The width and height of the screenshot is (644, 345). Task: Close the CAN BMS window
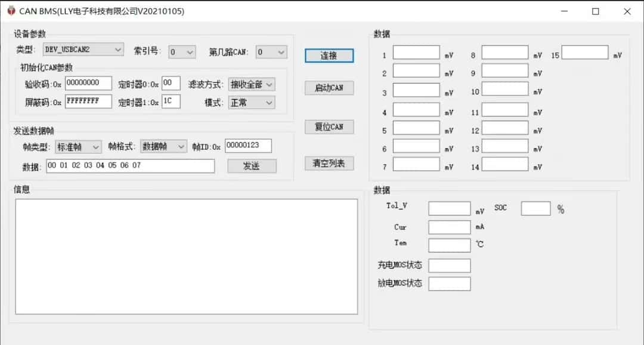click(x=627, y=11)
